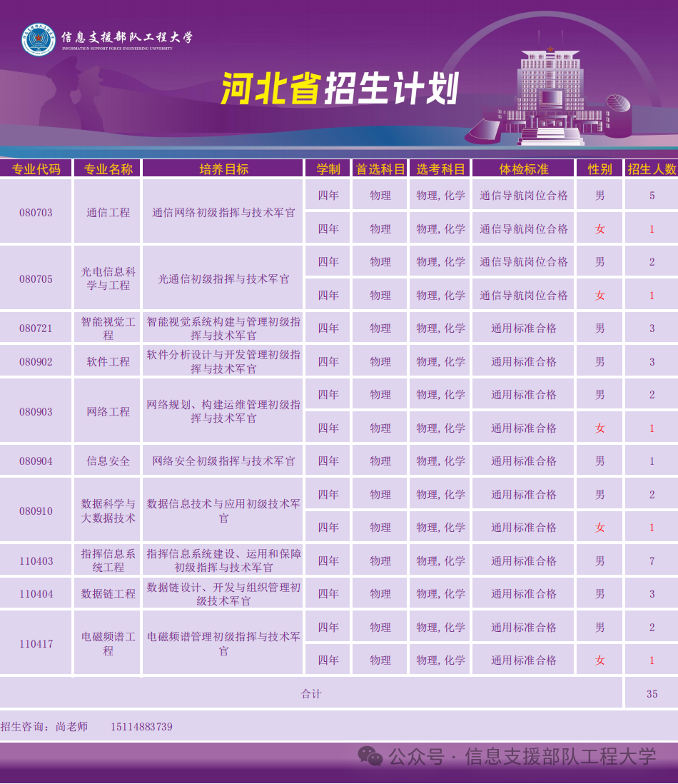
Task: Click major code 080705
Action: (36, 279)
